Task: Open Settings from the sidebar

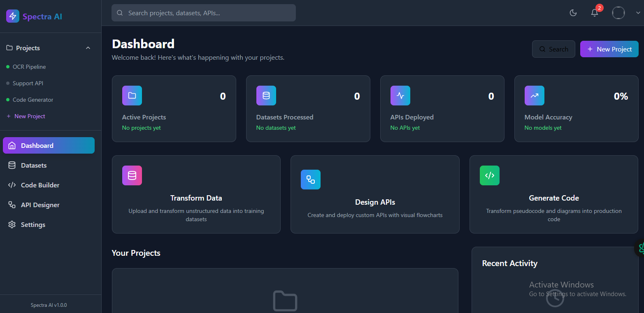Action: coord(49,224)
